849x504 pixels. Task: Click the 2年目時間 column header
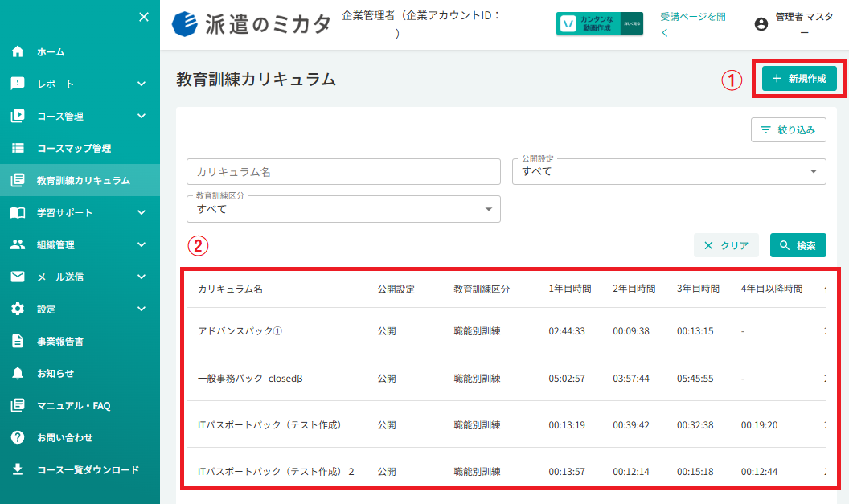coord(634,289)
